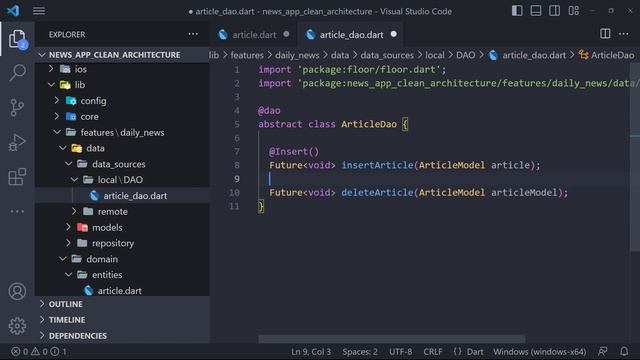Show additional activity bar views
This screenshot has height=360, width=640.
point(17,211)
